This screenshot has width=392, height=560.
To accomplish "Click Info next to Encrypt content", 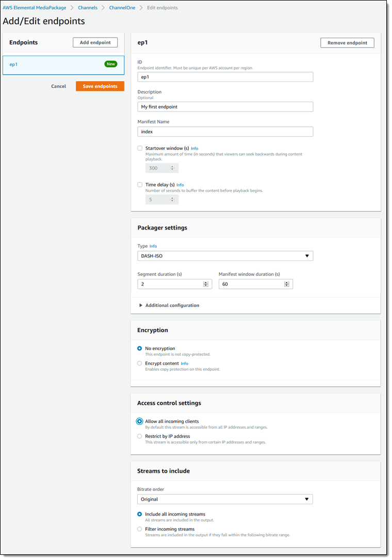I will 185,364.
